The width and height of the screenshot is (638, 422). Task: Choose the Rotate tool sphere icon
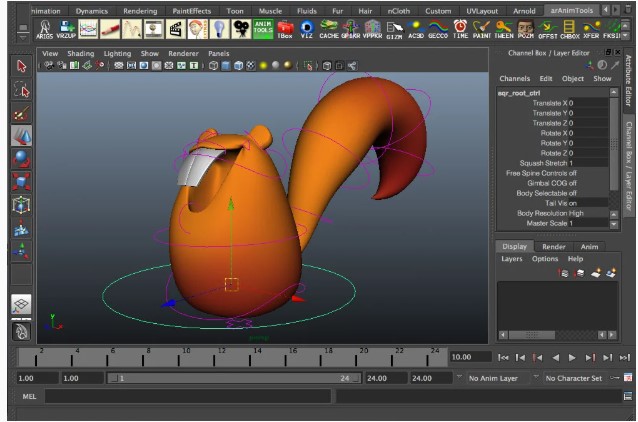pos(21,159)
